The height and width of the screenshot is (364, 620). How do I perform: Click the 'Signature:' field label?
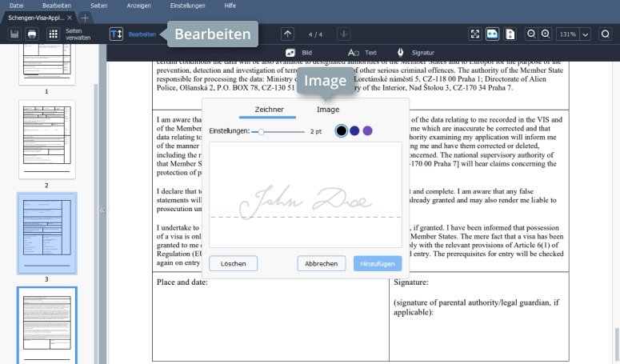pyautogui.click(x=411, y=282)
